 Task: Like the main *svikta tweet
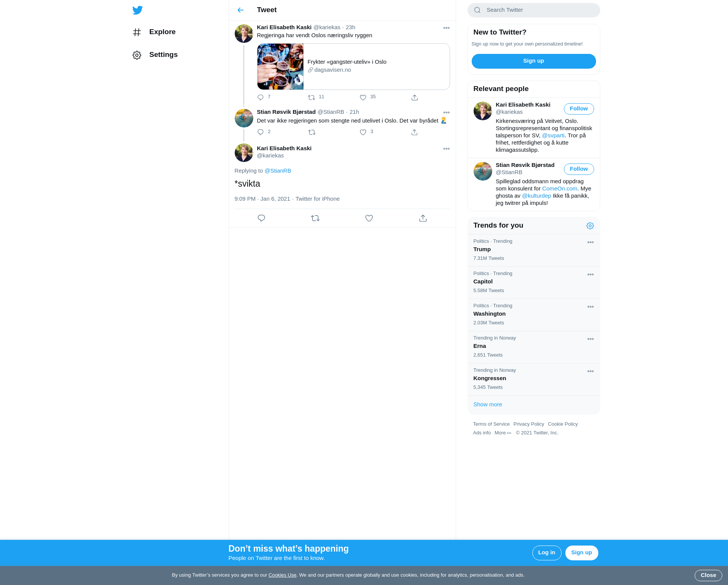(x=369, y=218)
